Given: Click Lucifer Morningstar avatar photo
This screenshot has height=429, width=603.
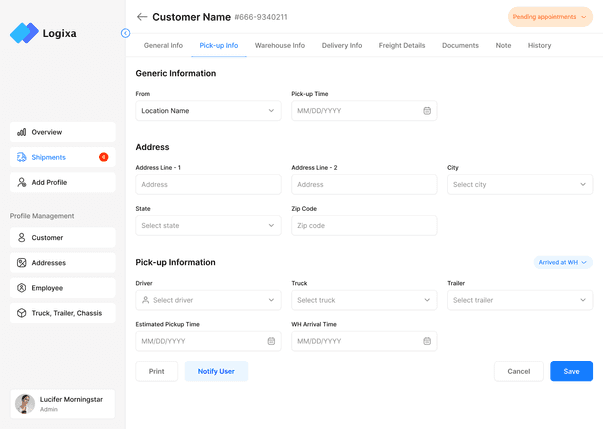Looking at the screenshot, I should tap(25, 404).
